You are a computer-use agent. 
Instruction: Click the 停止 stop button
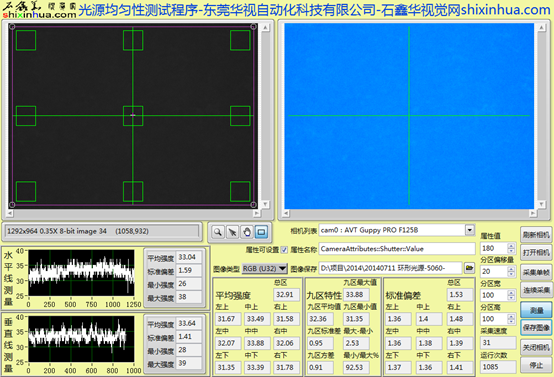[536, 365]
